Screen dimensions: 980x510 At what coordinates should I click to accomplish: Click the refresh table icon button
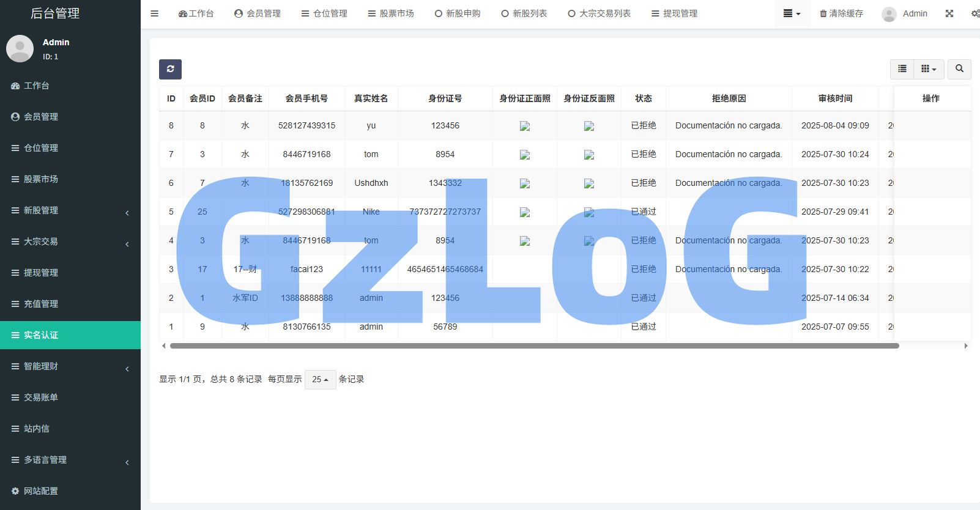click(170, 69)
